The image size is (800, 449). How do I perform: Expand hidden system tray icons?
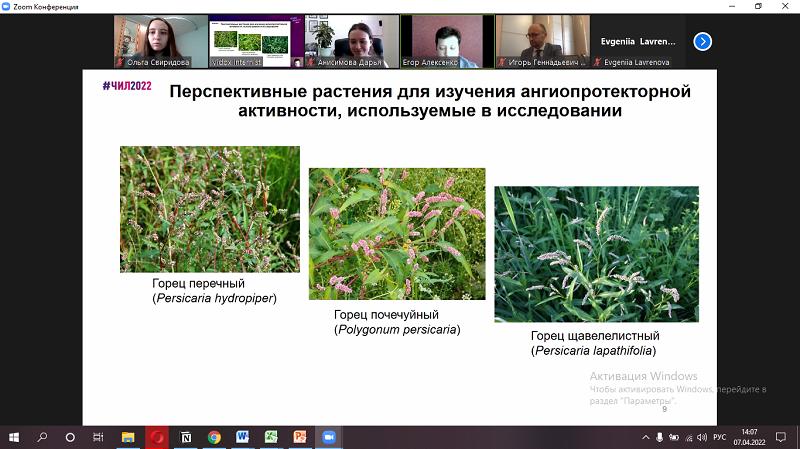(x=645, y=437)
